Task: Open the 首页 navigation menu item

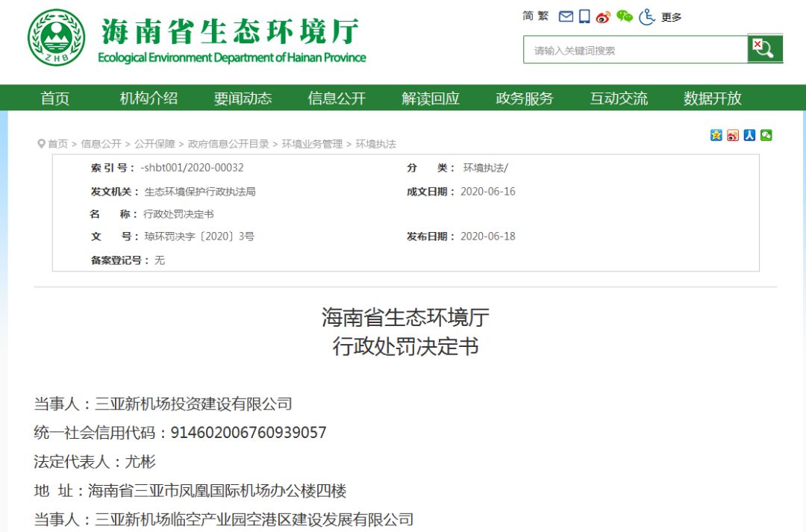Action: tap(55, 98)
